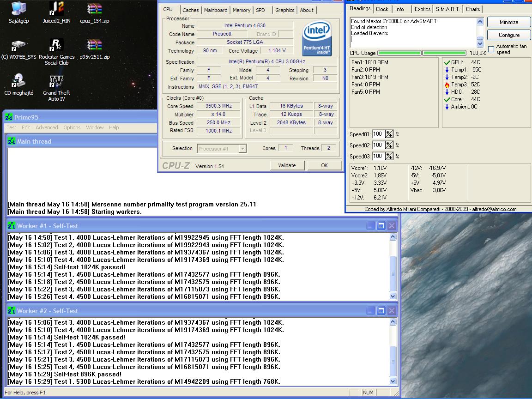Close the Worker #2 Self-Test window
This screenshot has height=399, width=532.
(x=392, y=310)
